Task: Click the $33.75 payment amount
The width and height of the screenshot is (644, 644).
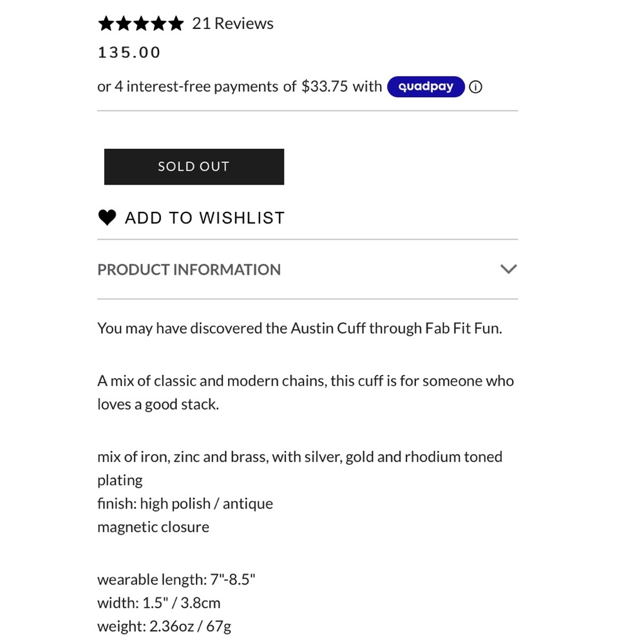Action: click(x=325, y=86)
